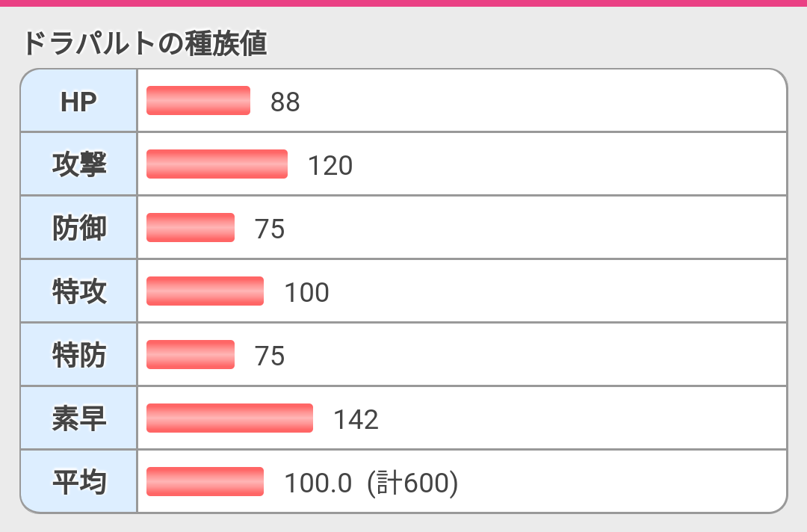The image size is (807, 532).
Task: Click the red 攻撃 stat bar
Action: [217, 164]
